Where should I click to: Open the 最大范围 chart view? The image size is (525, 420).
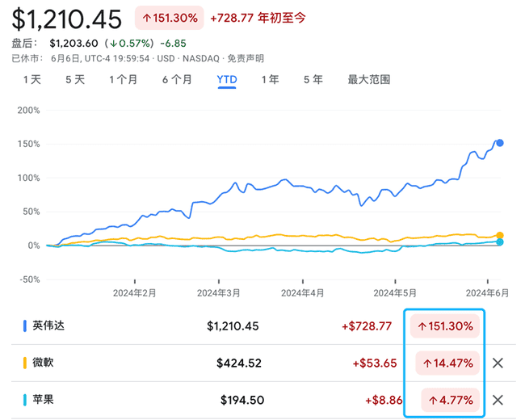point(369,79)
